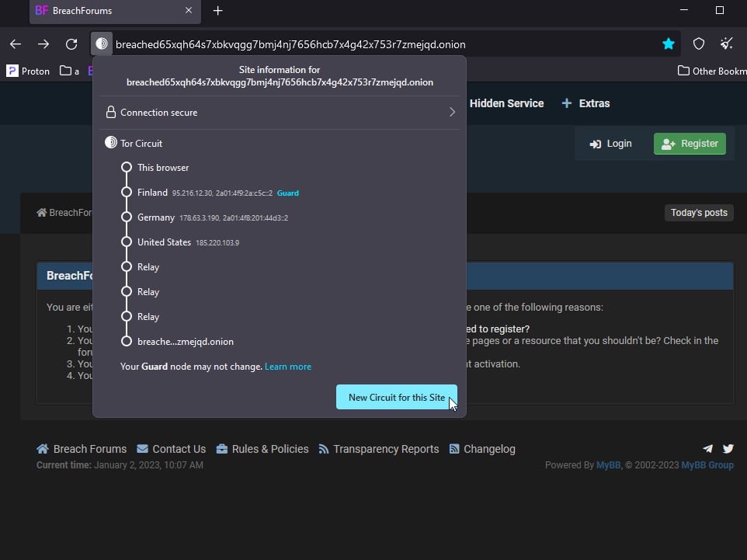This screenshot has height=560, width=747.
Task: Select the breache...zmejqd.onion circuit endpoint
Action: 177,341
